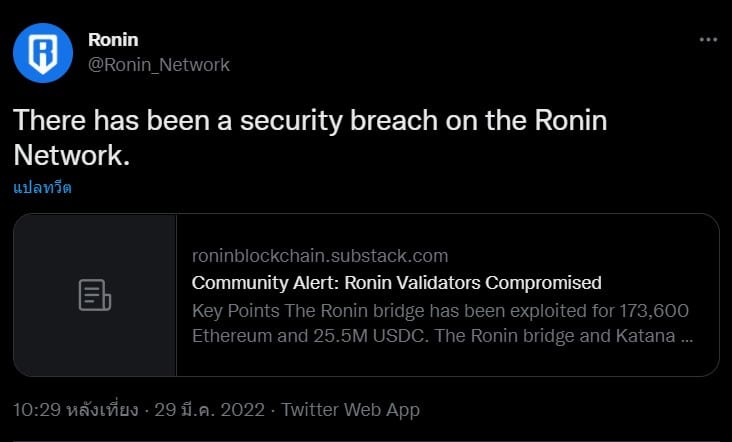Click the white shield logo in avatar

(x=43, y=53)
